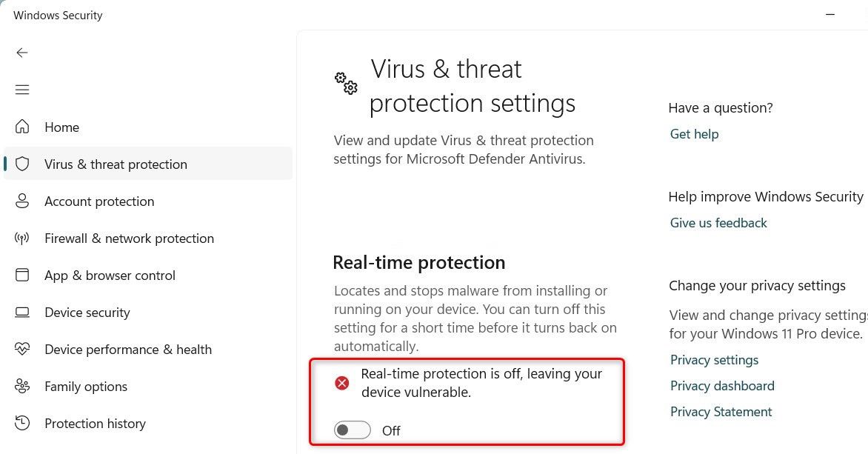Viewport: 868px width, 454px height.
Task: Click the App & browser control window icon
Action: [22, 276]
